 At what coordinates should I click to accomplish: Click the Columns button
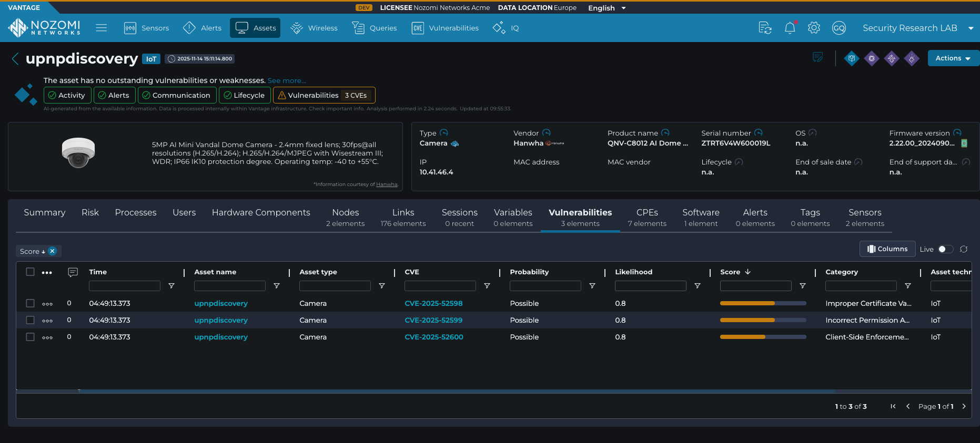(887, 249)
